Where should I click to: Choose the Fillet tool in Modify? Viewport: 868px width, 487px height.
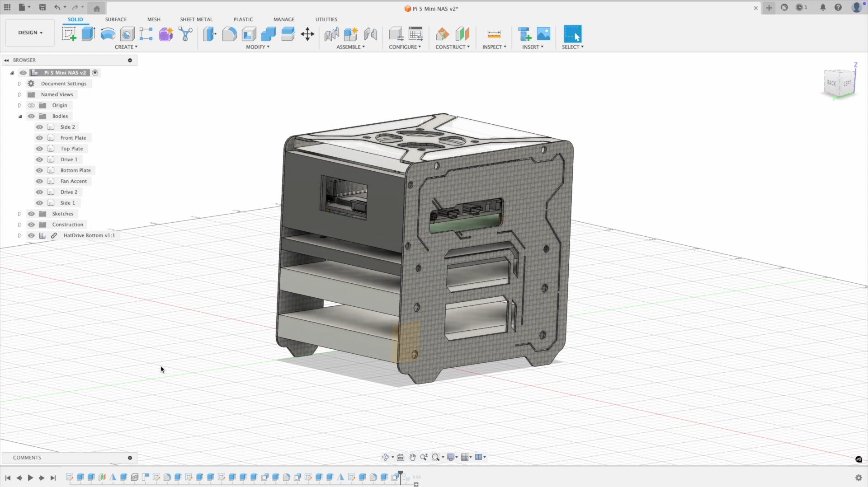[x=229, y=34]
